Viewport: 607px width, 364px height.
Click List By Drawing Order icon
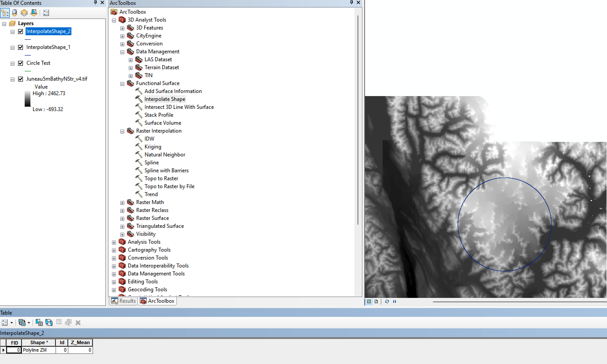coord(5,13)
